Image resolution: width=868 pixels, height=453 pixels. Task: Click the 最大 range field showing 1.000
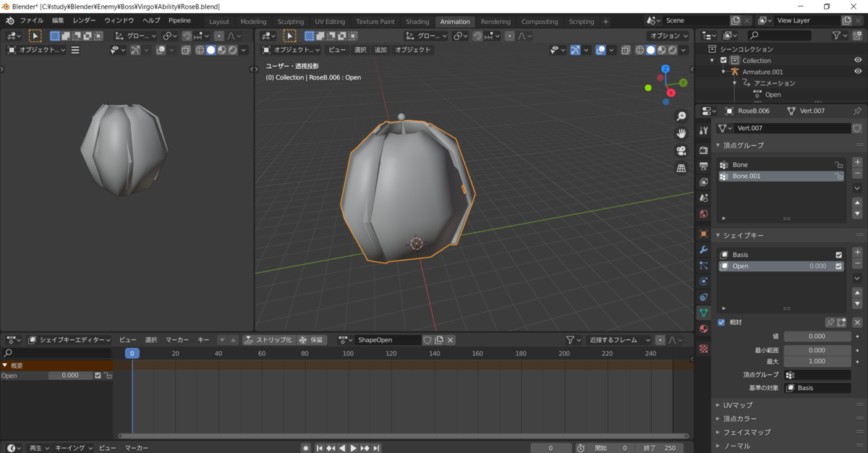tap(817, 361)
